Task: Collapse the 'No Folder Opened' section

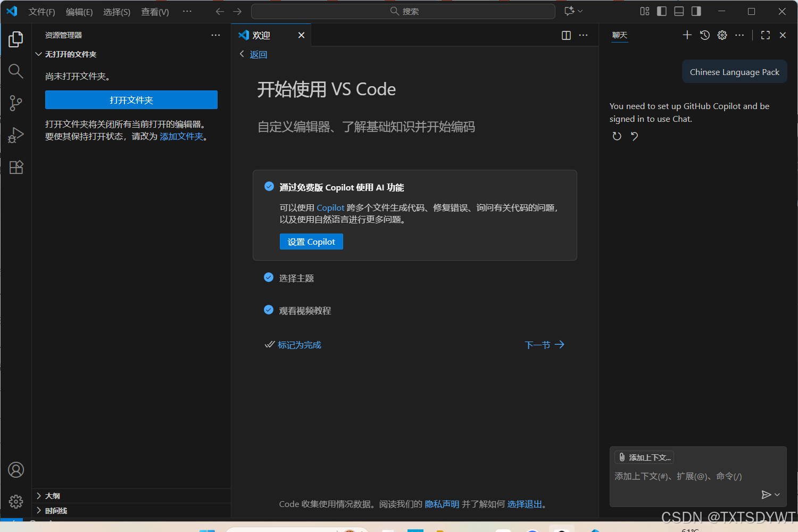Action: coord(131,54)
